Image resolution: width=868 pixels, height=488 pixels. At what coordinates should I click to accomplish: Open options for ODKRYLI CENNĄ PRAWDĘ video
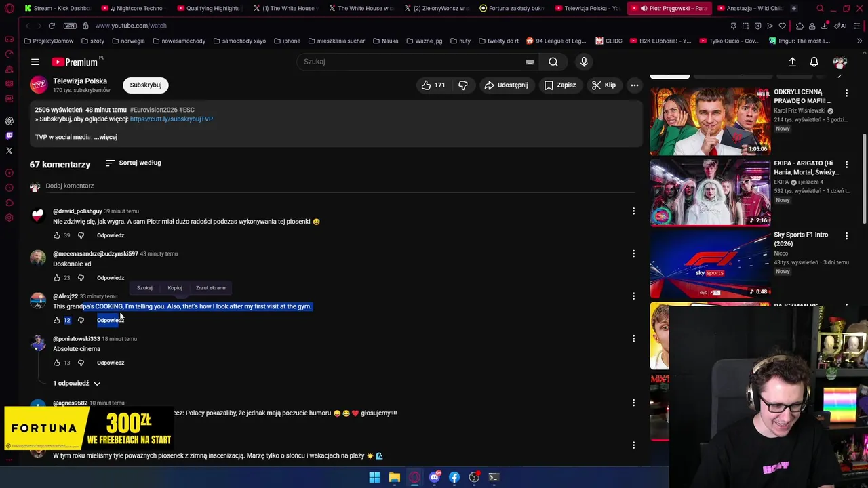click(846, 92)
